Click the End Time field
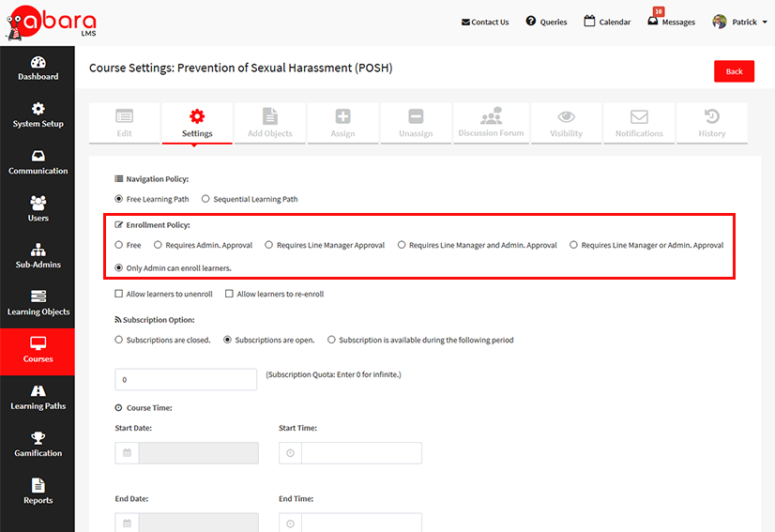The width and height of the screenshot is (775, 532). 362,523
